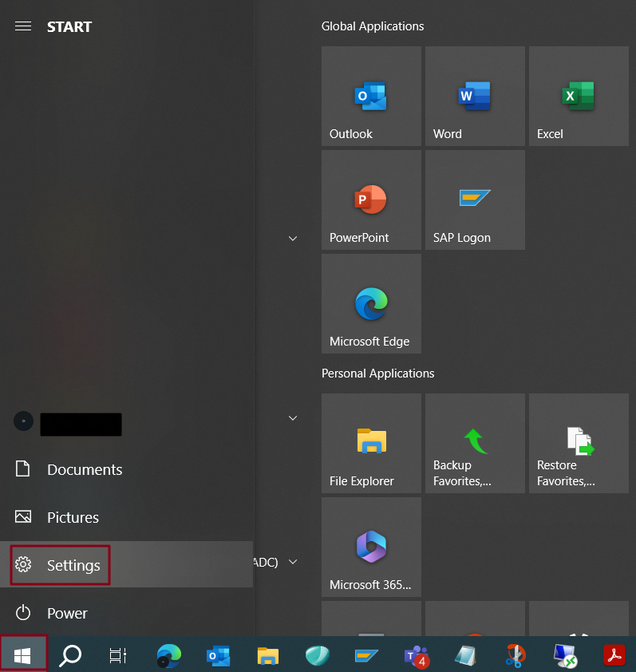This screenshot has height=672, width=636.
Task: Open Snipping Tool from taskbar
Action: (516, 656)
